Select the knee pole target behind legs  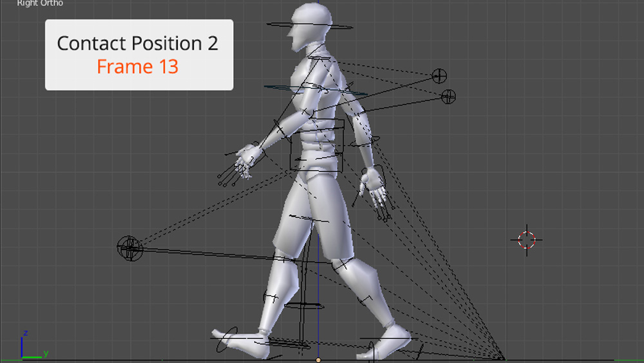[129, 247]
